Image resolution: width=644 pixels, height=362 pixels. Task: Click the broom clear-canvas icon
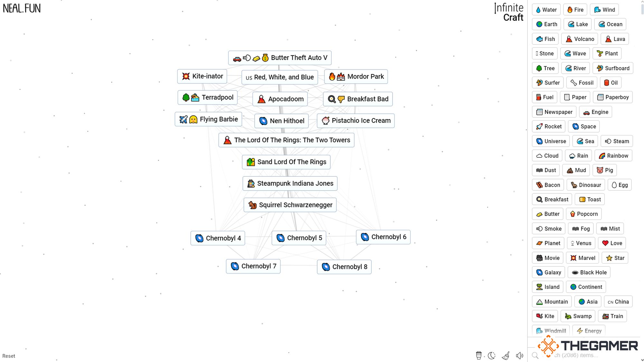506,355
